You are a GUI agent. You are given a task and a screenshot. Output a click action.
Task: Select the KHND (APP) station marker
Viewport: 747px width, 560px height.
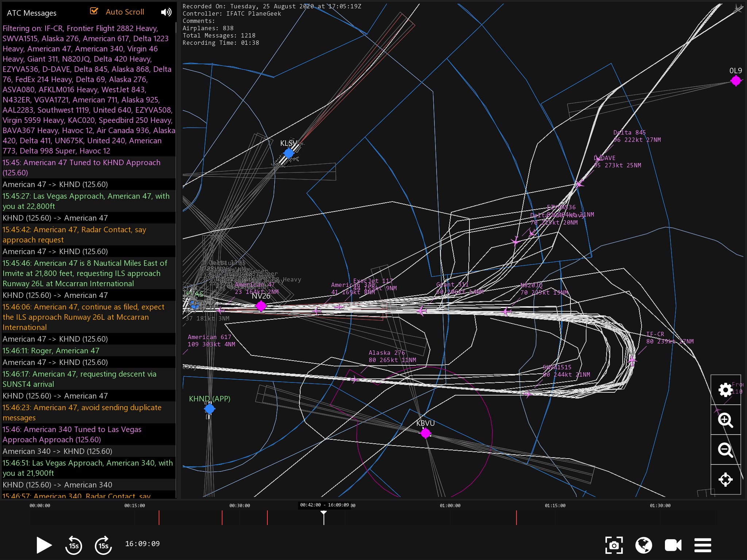pos(209,409)
